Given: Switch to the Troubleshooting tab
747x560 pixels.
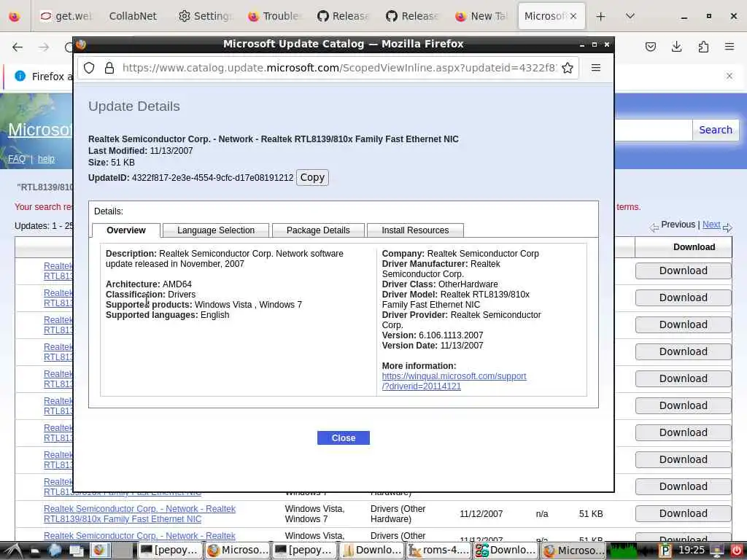Looking at the screenshot, I should pos(273,16).
